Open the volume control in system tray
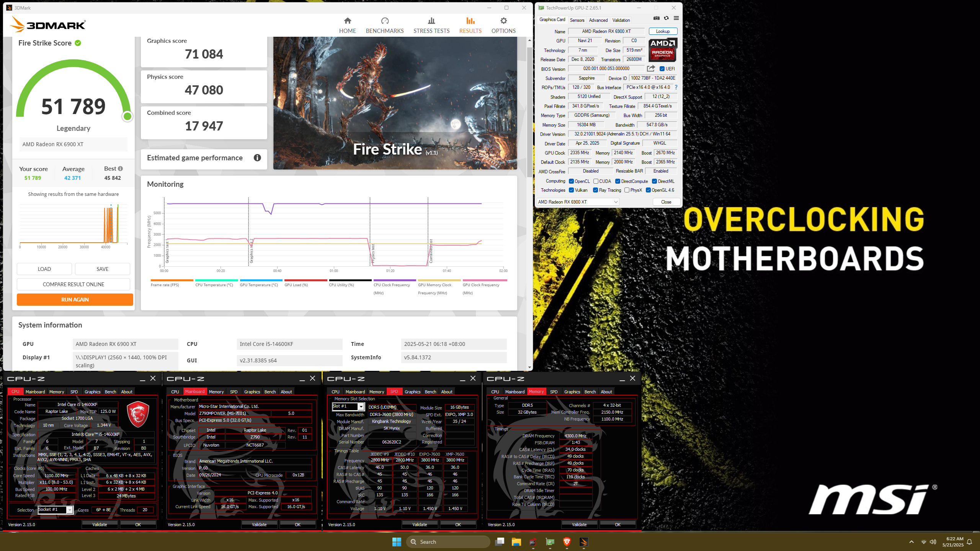The height and width of the screenshot is (551, 980). [x=933, y=542]
